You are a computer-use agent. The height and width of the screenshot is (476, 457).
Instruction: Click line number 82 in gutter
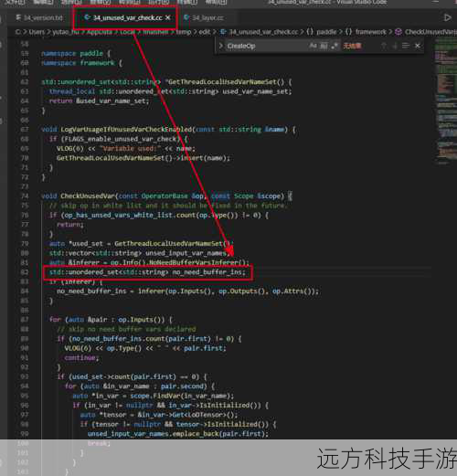pos(25,272)
